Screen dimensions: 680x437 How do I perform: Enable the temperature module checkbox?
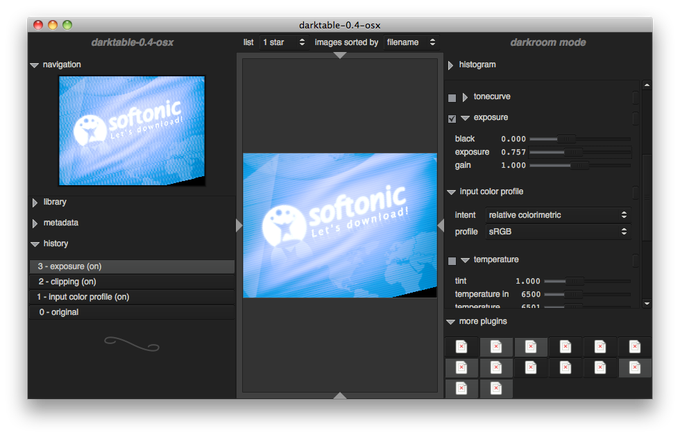(452, 261)
